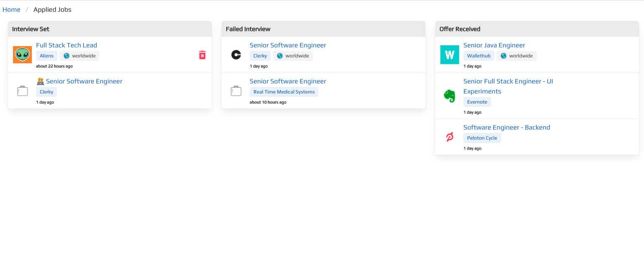Click the green Evernote elephant logo

pos(450,96)
